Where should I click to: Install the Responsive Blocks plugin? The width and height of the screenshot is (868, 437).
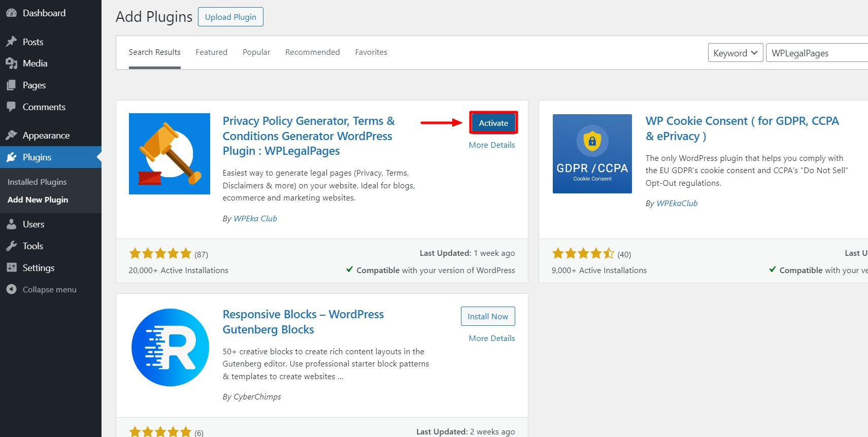point(488,316)
